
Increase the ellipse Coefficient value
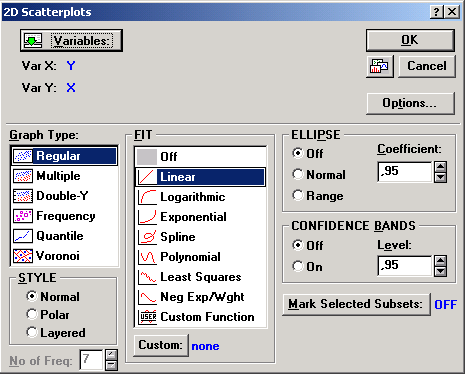point(441,167)
